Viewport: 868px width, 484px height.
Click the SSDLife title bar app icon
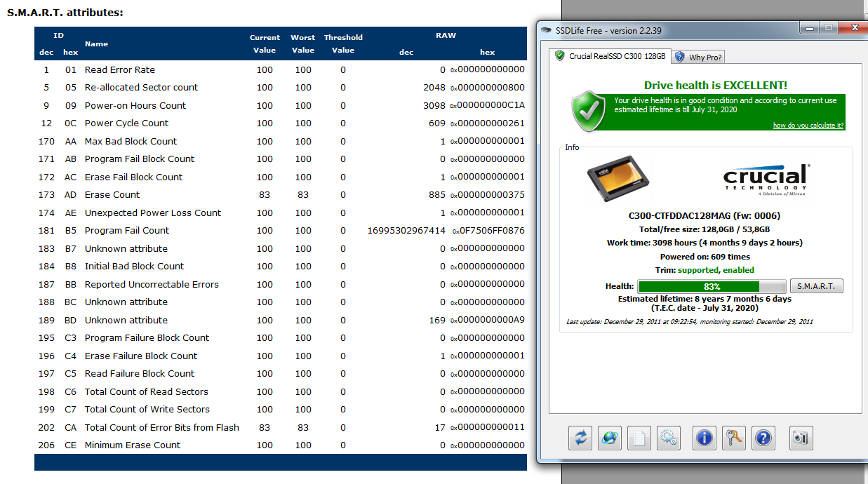[547, 30]
